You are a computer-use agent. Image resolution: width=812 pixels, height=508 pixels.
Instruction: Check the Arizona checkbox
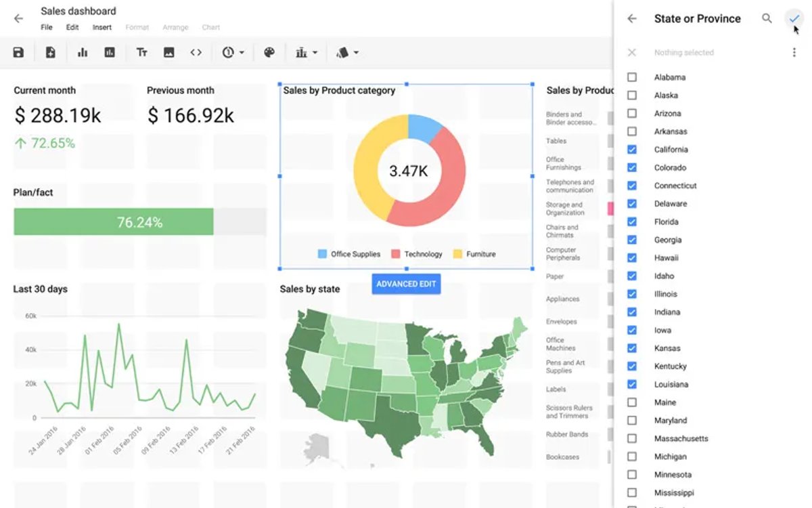[632, 113]
